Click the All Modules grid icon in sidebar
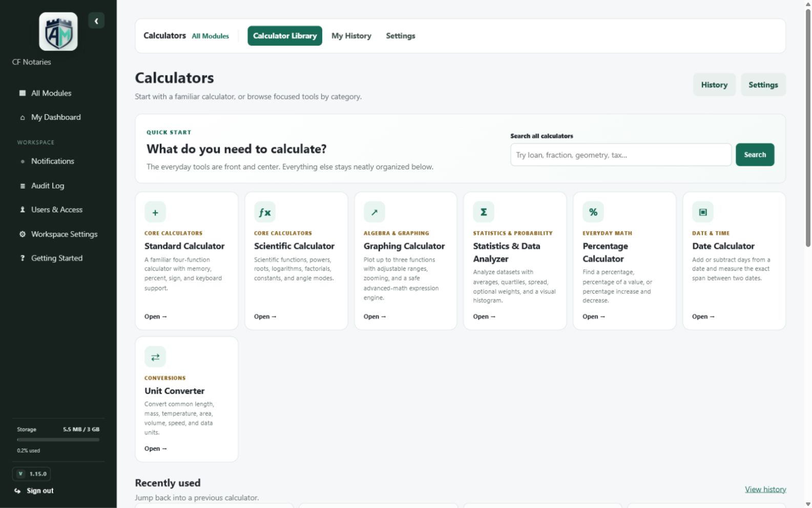This screenshot has width=812, height=508. [23, 93]
